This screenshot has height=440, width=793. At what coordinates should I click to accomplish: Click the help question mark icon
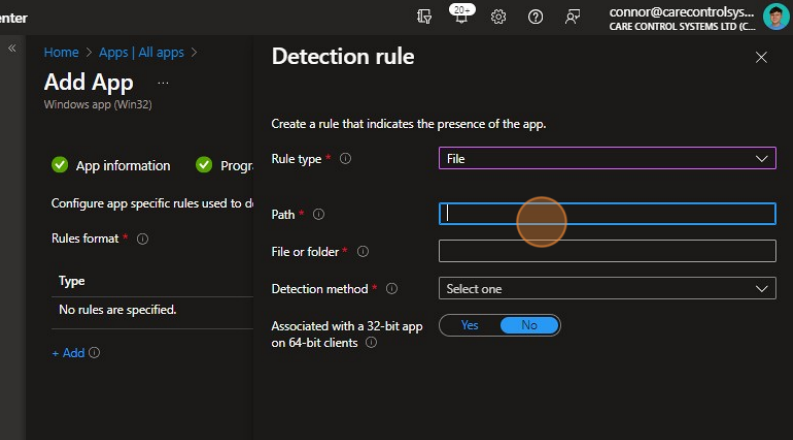point(535,17)
